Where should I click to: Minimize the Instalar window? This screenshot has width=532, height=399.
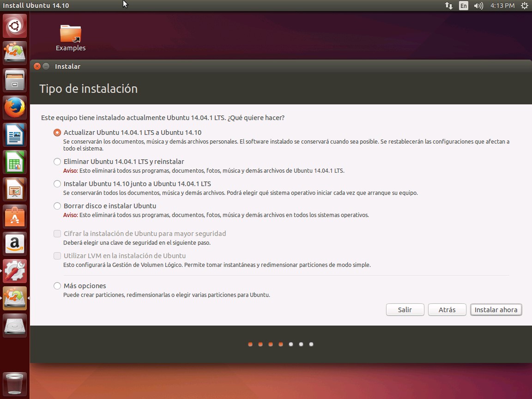pos(46,66)
